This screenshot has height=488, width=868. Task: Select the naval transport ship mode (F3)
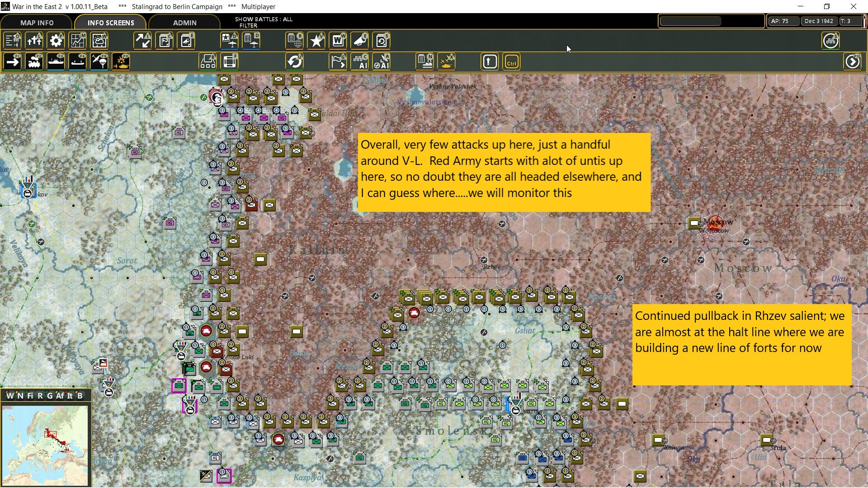pos(56,62)
